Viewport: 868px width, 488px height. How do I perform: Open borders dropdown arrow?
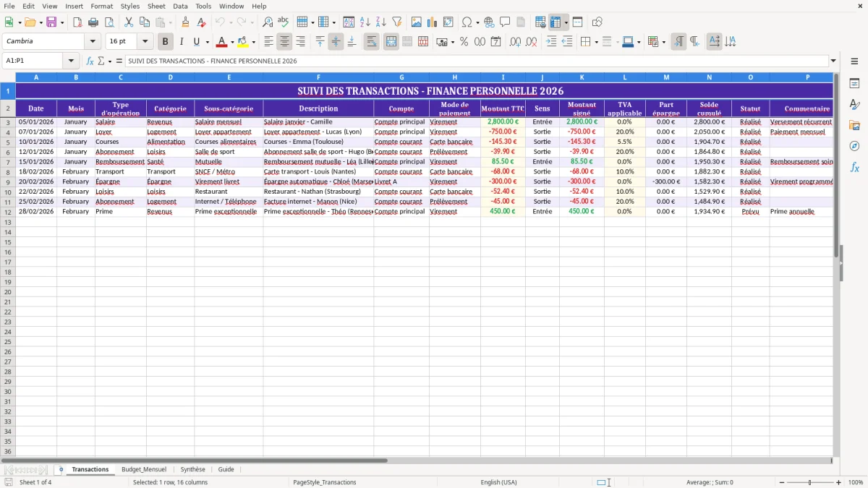[x=595, y=42]
